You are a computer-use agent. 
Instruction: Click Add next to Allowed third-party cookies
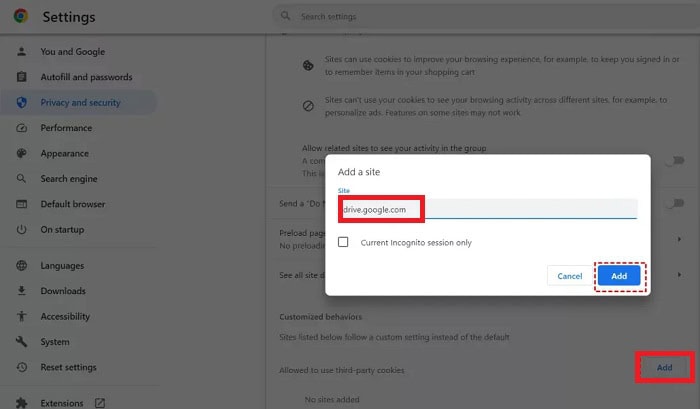(664, 367)
